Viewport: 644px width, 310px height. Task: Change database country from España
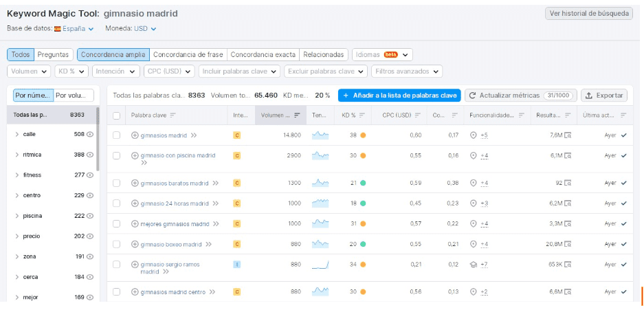pyautogui.click(x=74, y=29)
